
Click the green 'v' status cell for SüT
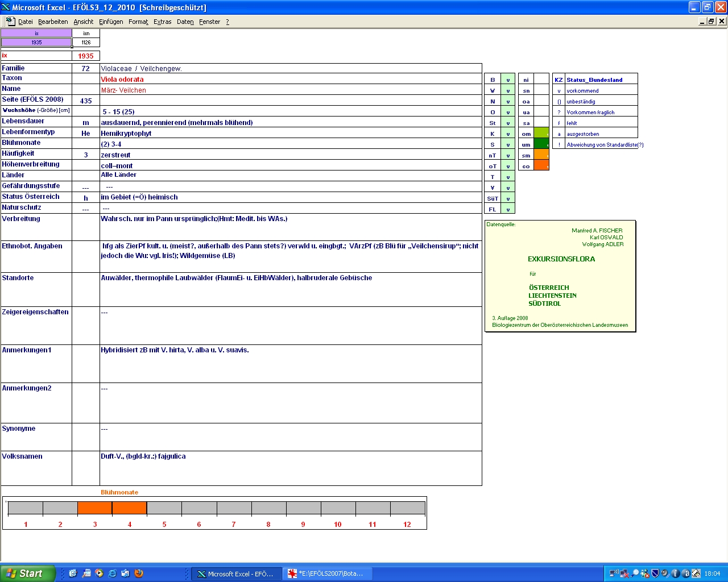508,198
